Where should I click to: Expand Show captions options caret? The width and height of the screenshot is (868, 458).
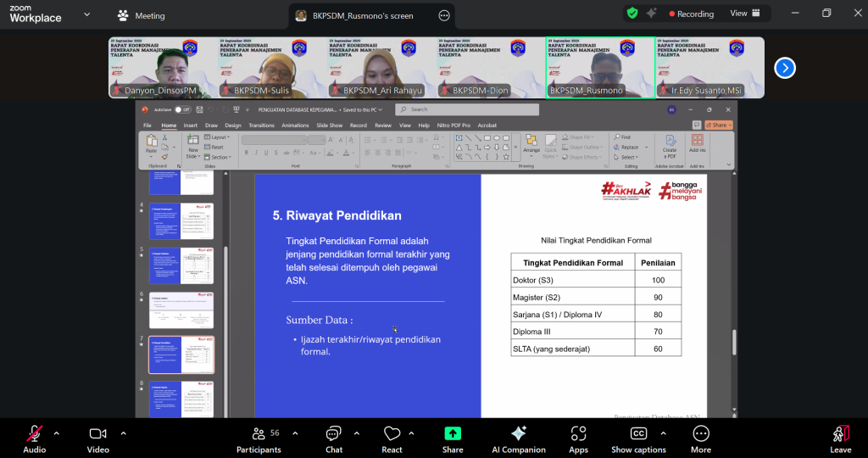tap(663, 433)
